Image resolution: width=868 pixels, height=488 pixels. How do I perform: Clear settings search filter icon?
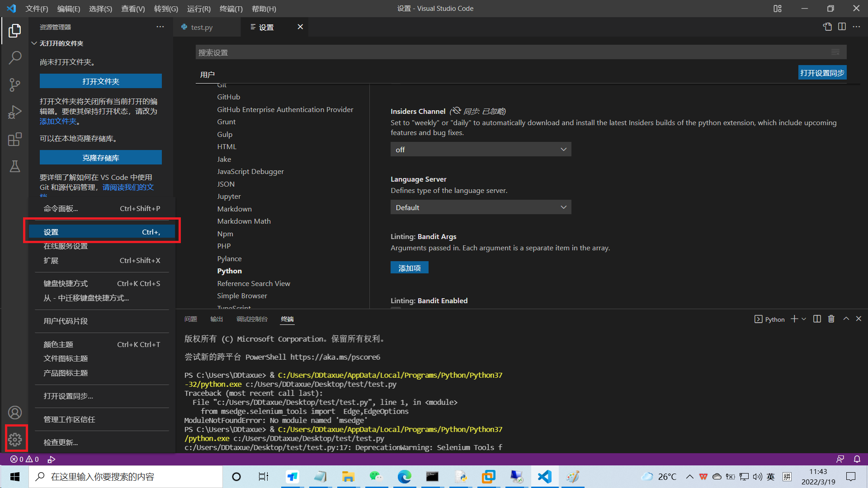click(x=835, y=52)
